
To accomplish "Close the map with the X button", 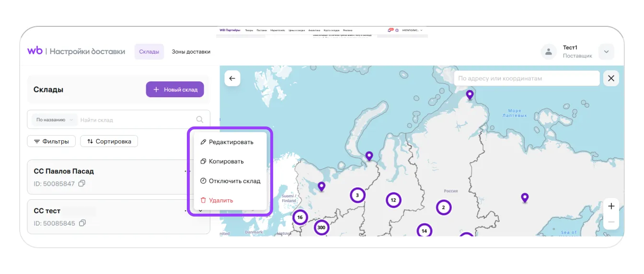I will tap(611, 79).
